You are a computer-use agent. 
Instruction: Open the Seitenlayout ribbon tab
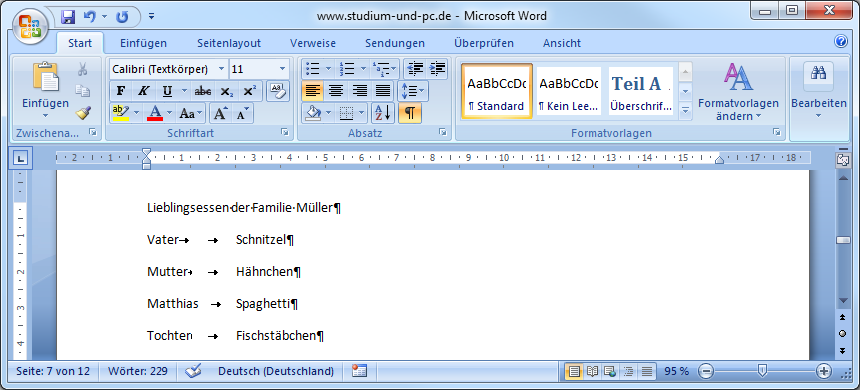point(229,43)
